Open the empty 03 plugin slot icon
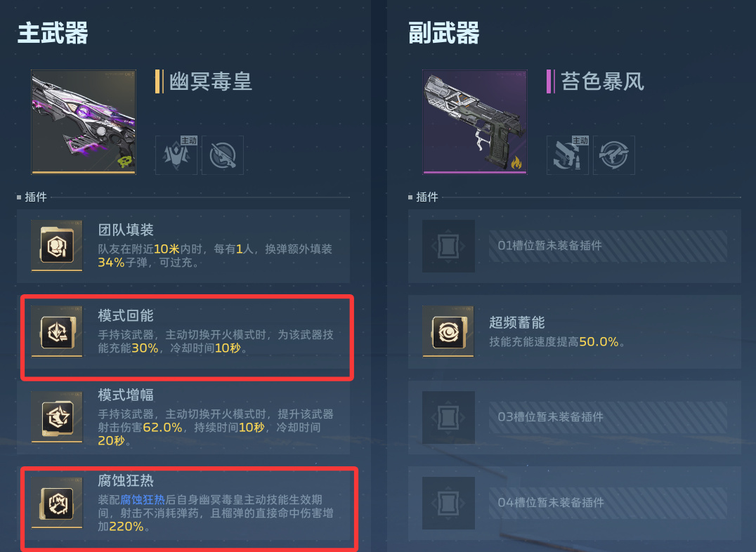 [448, 417]
